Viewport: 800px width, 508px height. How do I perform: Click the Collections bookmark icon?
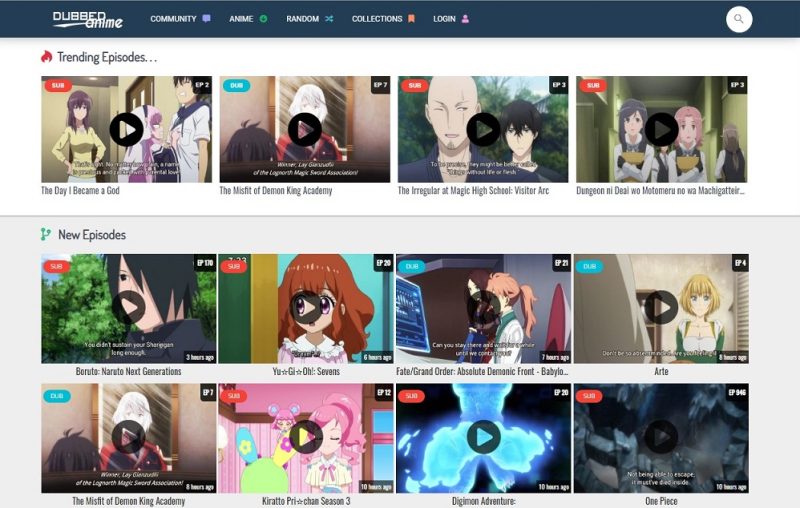click(411, 19)
